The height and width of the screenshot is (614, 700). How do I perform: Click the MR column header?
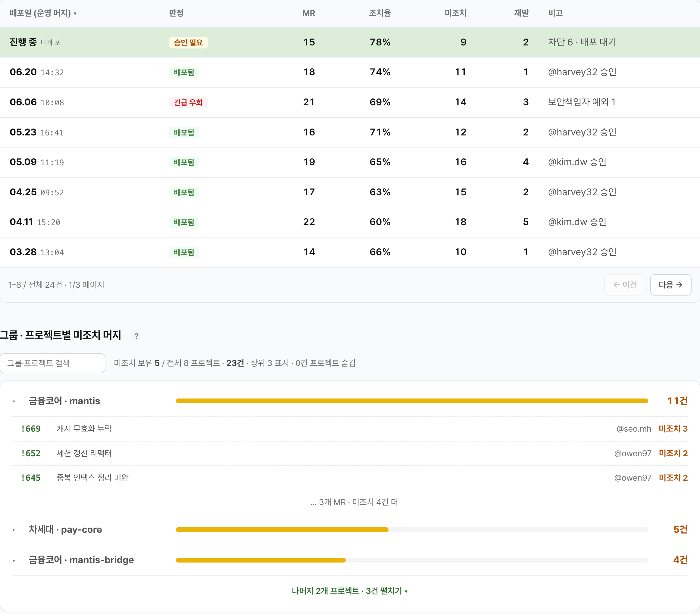[308, 13]
